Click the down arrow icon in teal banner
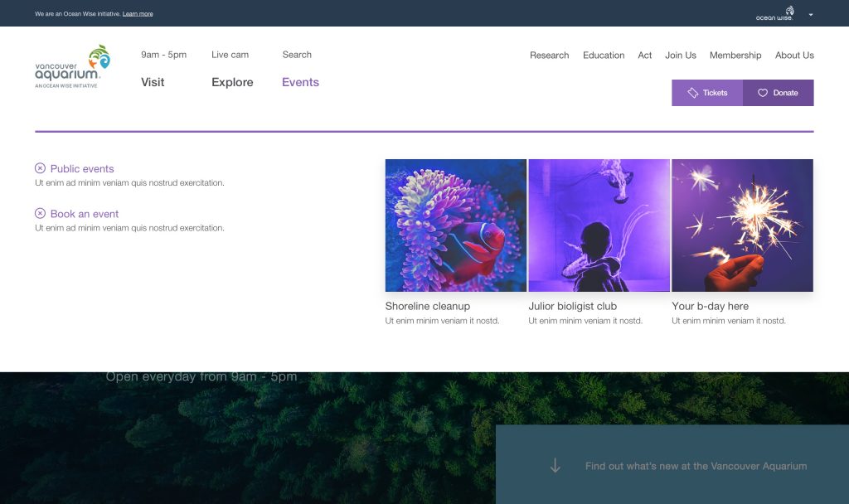 coord(555,466)
